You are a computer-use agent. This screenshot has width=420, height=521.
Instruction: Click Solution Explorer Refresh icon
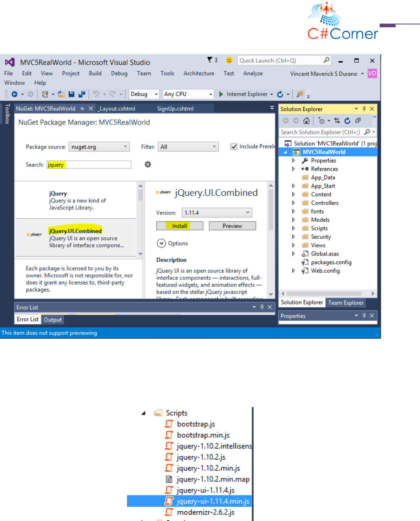[x=347, y=120]
